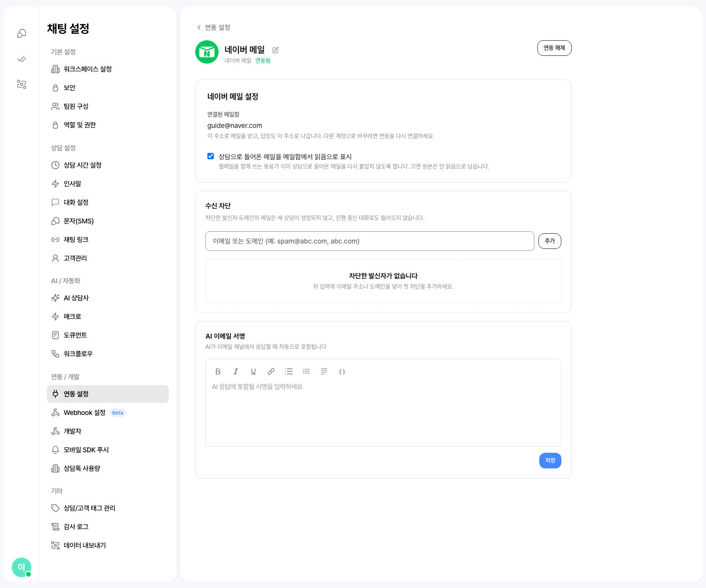Select 매크로 in sidebar
This screenshot has height=588, width=706.
(x=108, y=317)
